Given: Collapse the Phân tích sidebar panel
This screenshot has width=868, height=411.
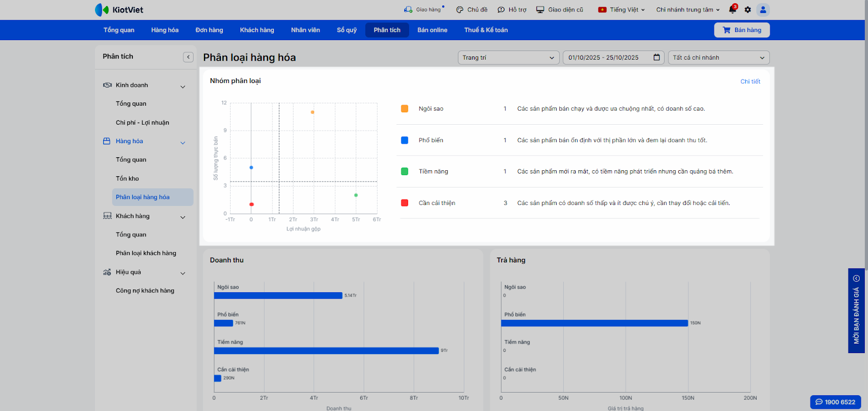Looking at the screenshot, I should coord(188,57).
